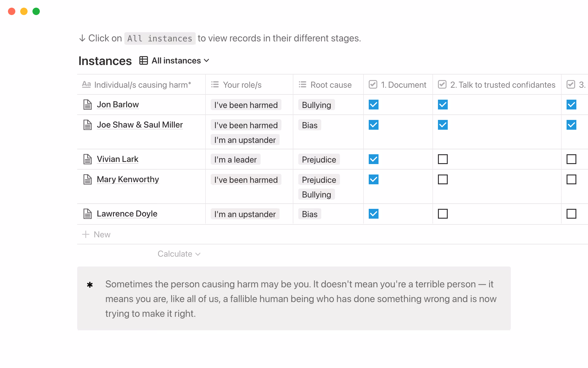Expand the Calculate dropdown

(179, 254)
